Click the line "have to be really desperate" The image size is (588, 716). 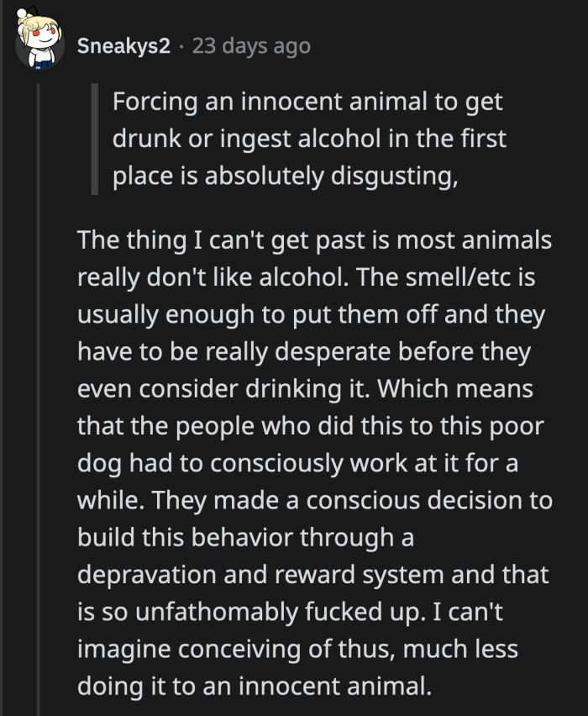point(304,351)
